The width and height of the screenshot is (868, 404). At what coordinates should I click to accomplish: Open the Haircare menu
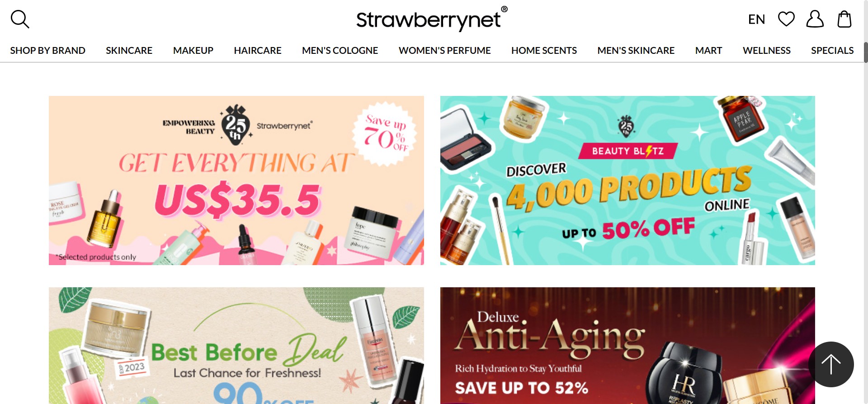(258, 50)
